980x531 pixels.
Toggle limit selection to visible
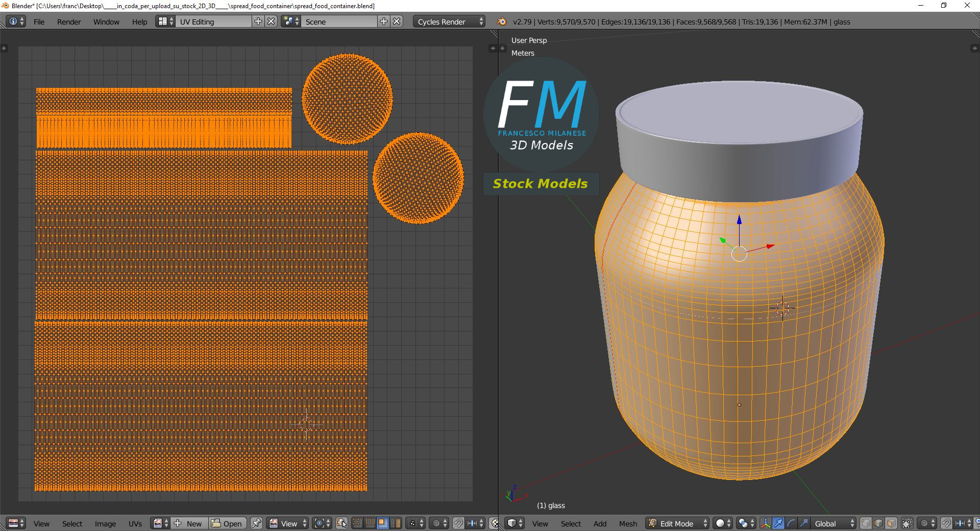pyautogui.click(x=907, y=523)
